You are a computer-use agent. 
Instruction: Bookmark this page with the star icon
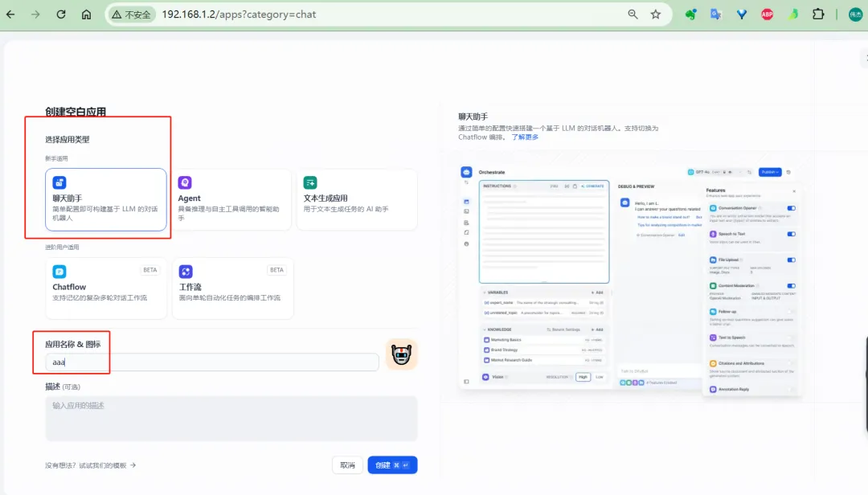(x=656, y=14)
